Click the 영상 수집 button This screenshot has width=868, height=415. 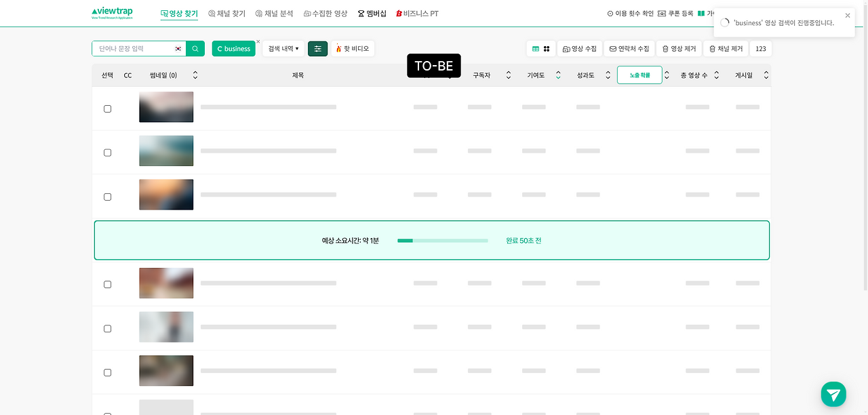coord(580,49)
